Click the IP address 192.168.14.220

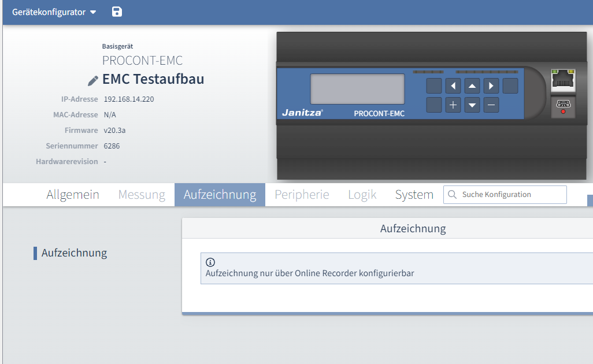(x=129, y=99)
